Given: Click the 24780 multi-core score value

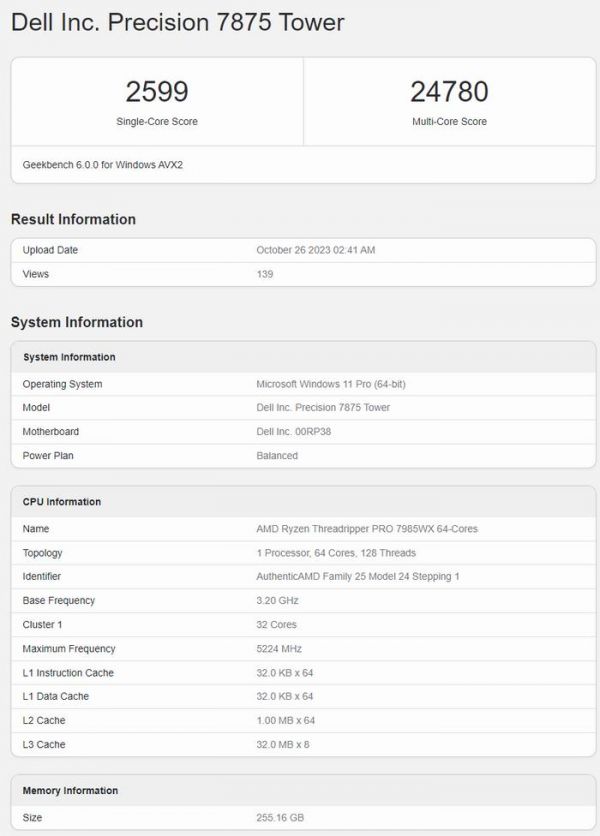Looking at the screenshot, I should [x=449, y=92].
